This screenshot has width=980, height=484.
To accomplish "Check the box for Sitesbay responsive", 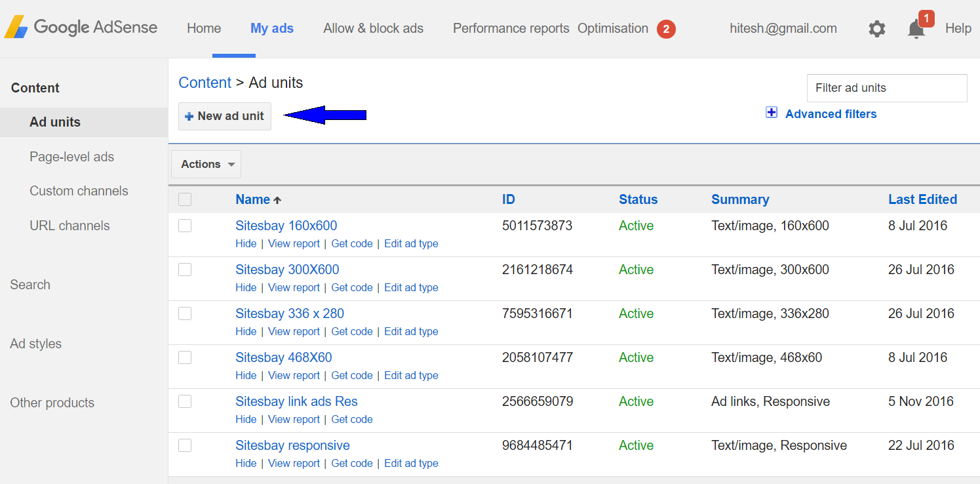I will [x=185, y=445].
